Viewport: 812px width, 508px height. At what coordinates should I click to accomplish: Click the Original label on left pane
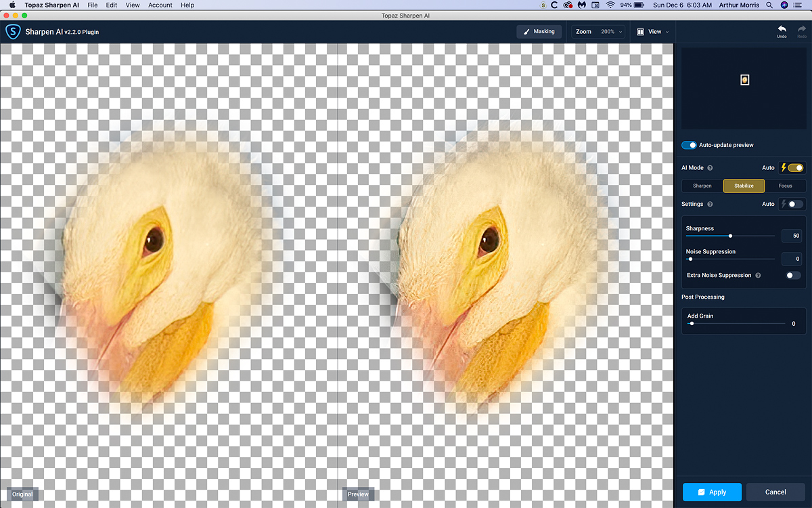(22, 494)
